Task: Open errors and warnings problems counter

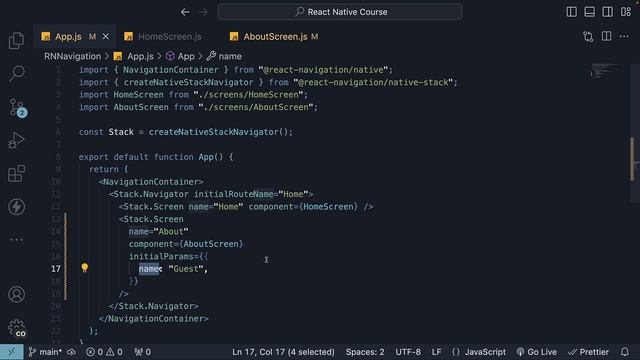Action: pos(104,352)
